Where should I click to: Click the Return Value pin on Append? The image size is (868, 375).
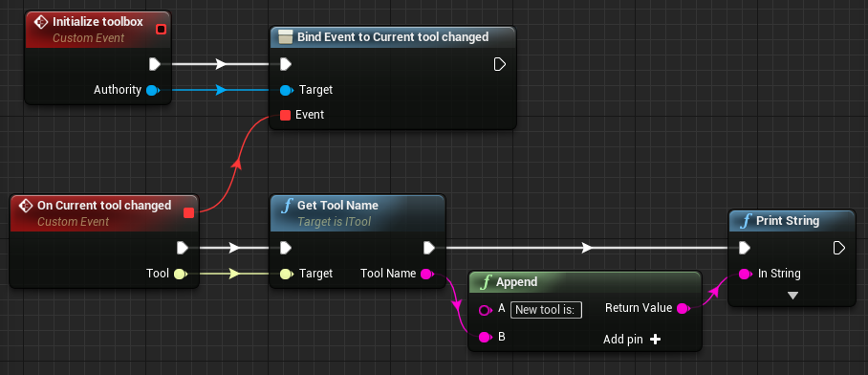[684, 309]
